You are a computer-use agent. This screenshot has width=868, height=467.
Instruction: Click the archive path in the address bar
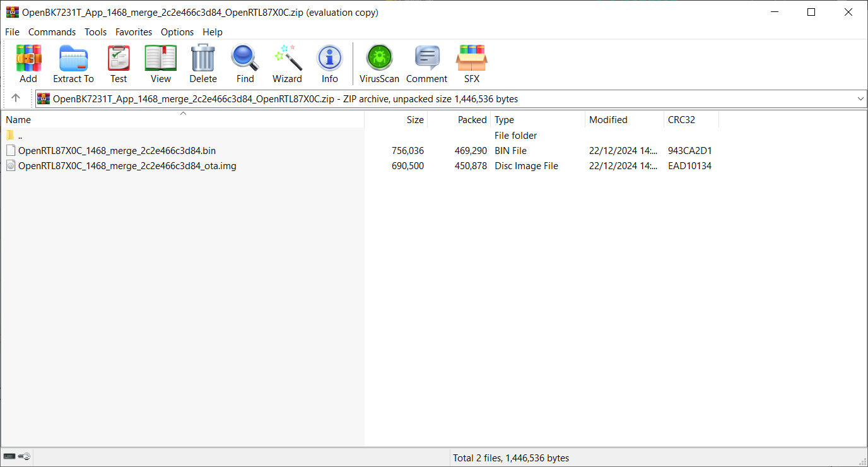coord(285,98)
